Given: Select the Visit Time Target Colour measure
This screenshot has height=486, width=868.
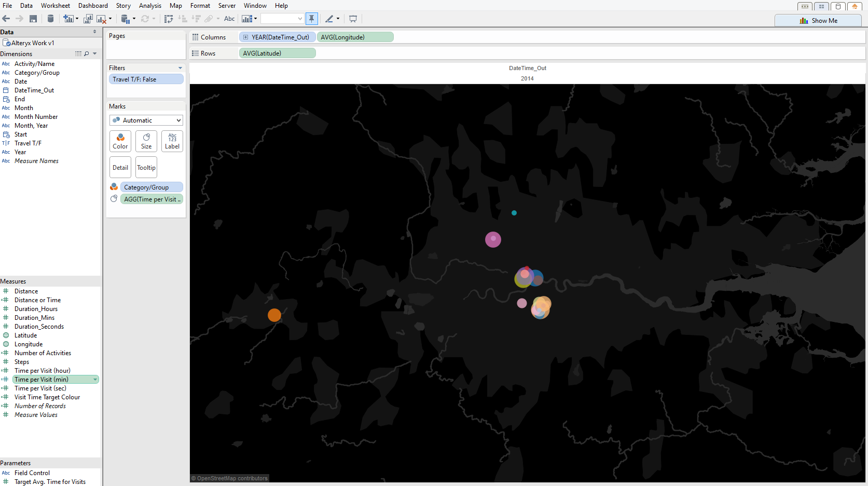Looking at the screenshot, I should click(x=47, y=397).
